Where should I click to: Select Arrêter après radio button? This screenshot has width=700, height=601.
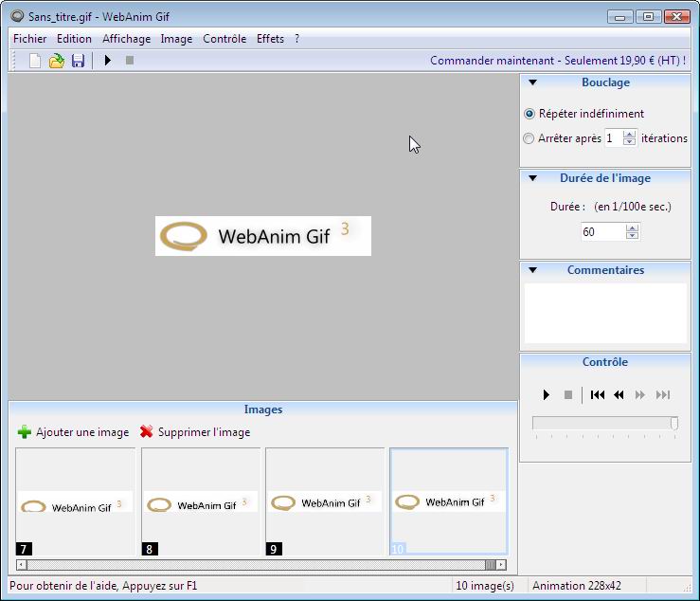tap(529, 138)
